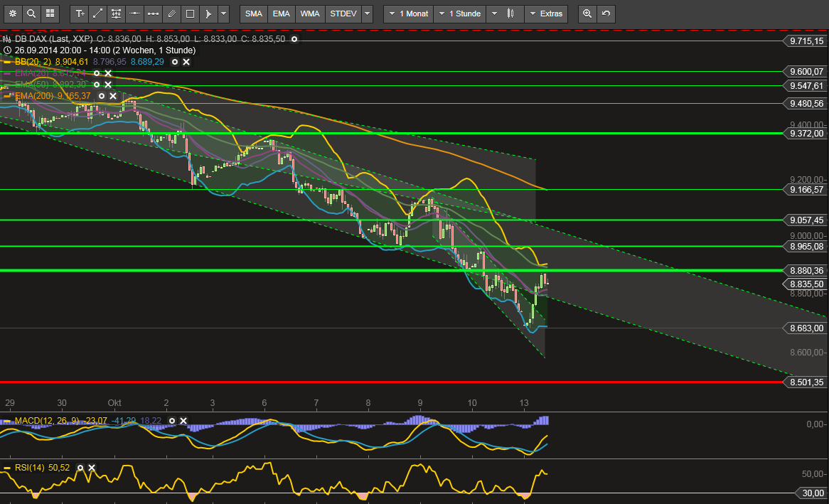Add the SMA indicator
829x504 pixels.
[253, 14]
